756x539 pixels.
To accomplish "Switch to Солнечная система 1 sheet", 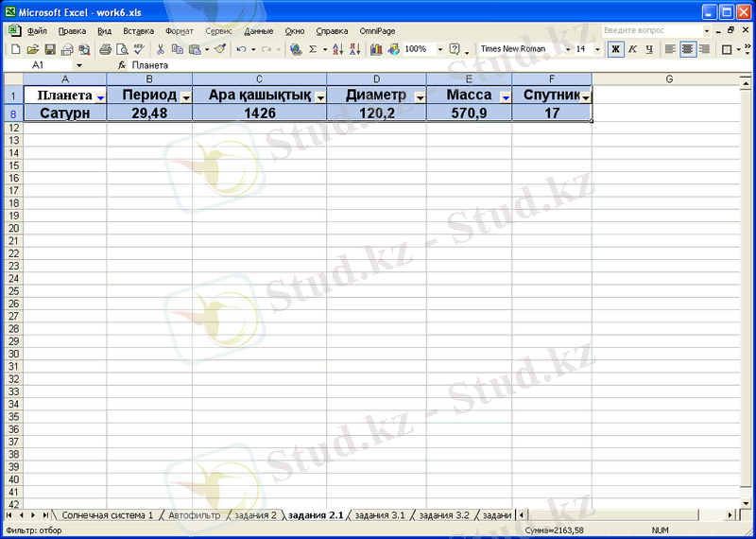I will click(x=108, y=515).
